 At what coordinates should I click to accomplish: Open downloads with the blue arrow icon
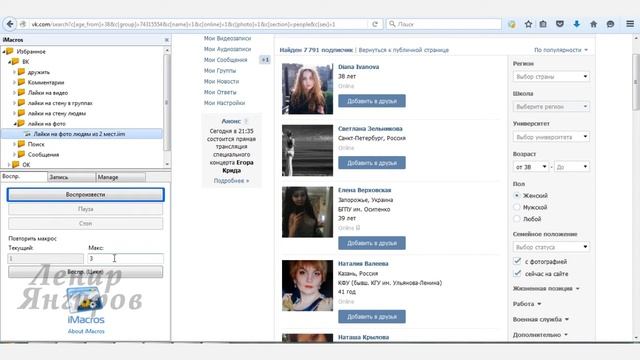tap(576, 24)
